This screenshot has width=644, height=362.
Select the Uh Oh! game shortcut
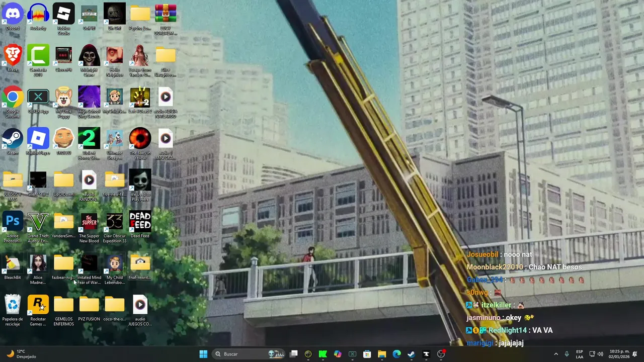click(x=115, y=17)
